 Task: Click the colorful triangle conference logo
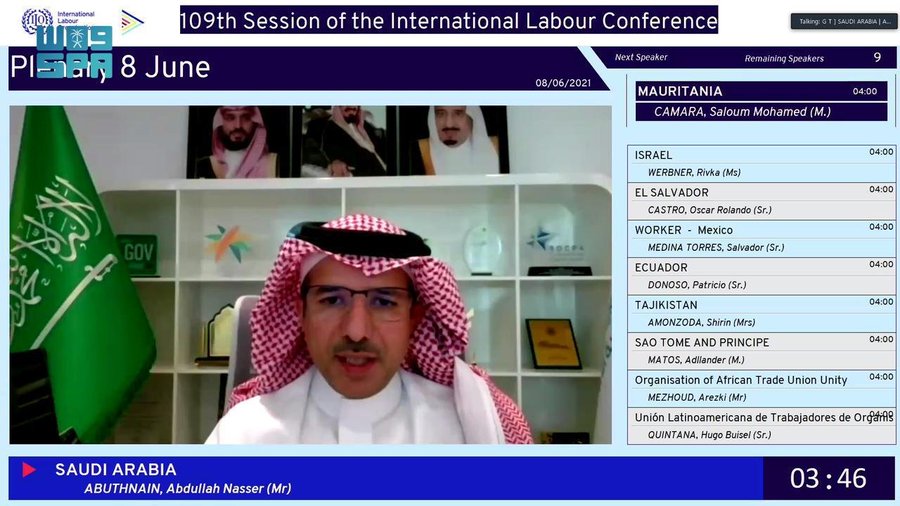point(131,22)
